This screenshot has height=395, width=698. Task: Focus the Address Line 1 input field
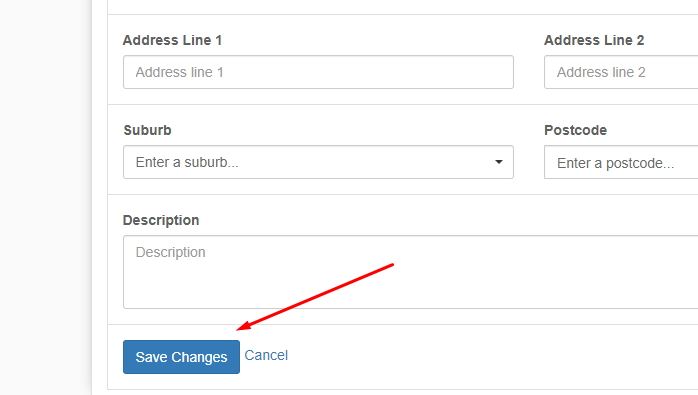(318, 72)
